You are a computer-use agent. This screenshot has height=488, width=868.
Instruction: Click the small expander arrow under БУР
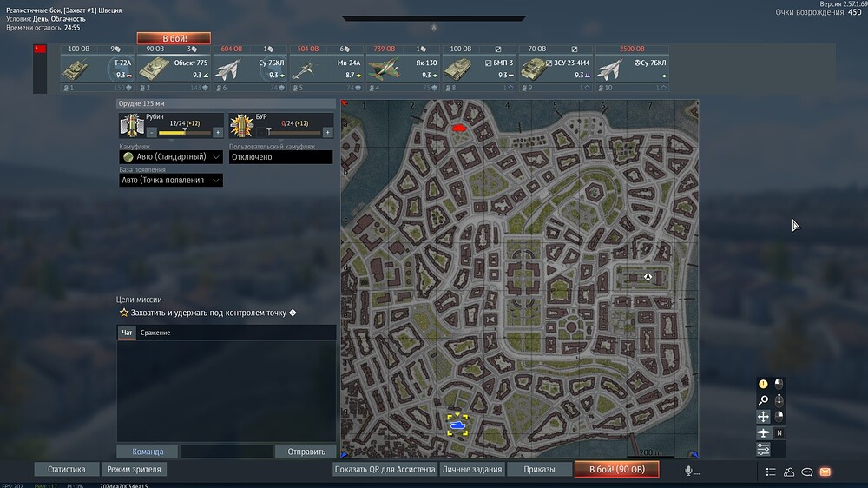click(280, 140)
